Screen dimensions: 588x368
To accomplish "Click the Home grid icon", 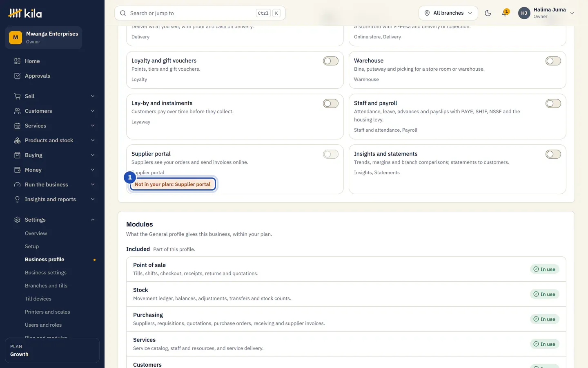I will coord(17,61).
